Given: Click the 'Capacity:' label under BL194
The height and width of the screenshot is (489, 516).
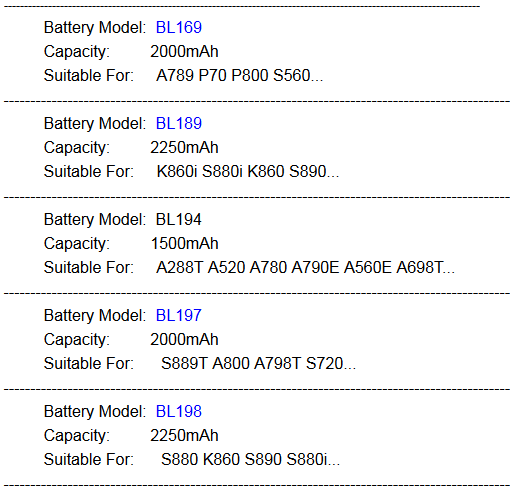Looking at the screenshot, I should click(77, 244).
